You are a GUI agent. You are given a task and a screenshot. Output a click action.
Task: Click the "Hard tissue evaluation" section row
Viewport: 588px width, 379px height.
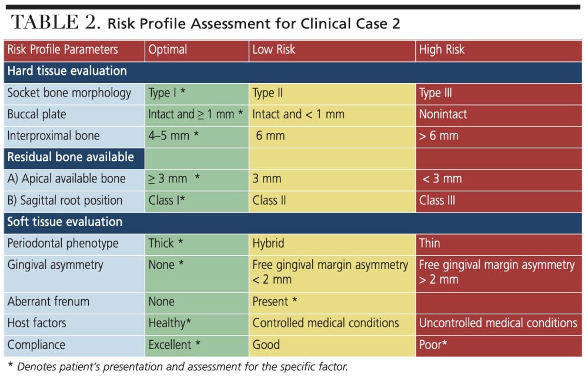67,71
